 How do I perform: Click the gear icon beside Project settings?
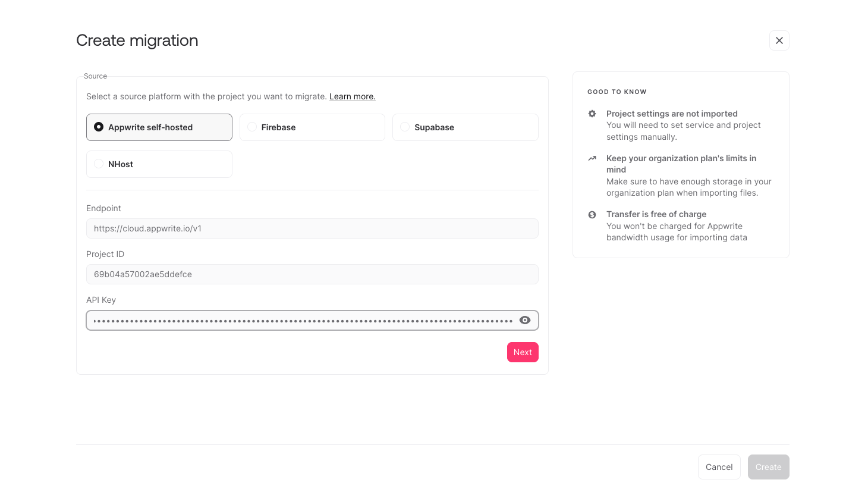[x=592, y=114]
